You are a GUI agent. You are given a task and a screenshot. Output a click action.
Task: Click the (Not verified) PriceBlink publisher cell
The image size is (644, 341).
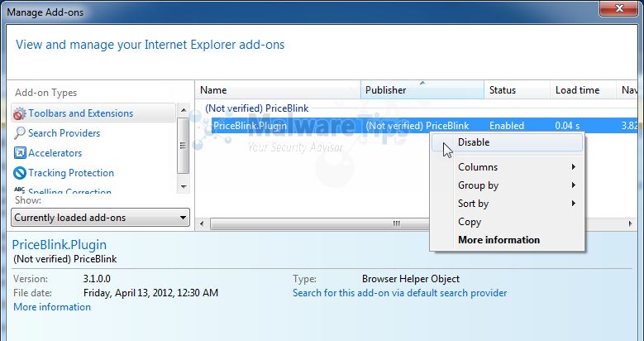(417, 126)
